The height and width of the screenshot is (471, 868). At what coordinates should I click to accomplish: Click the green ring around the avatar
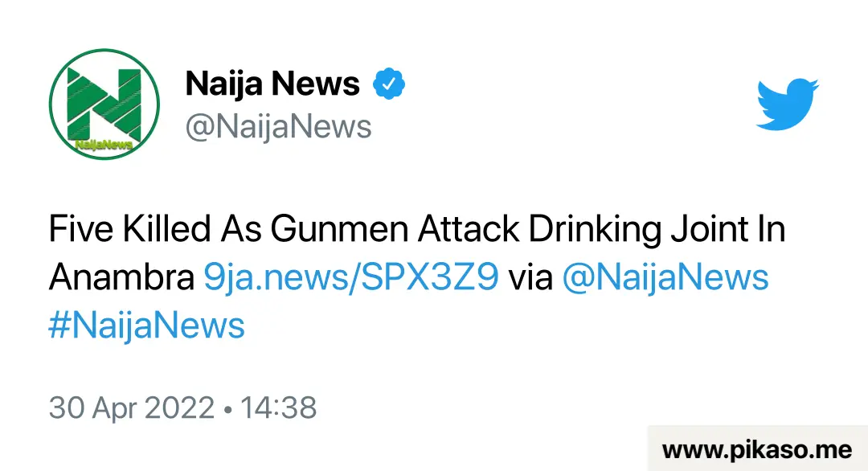pos(104,51)
